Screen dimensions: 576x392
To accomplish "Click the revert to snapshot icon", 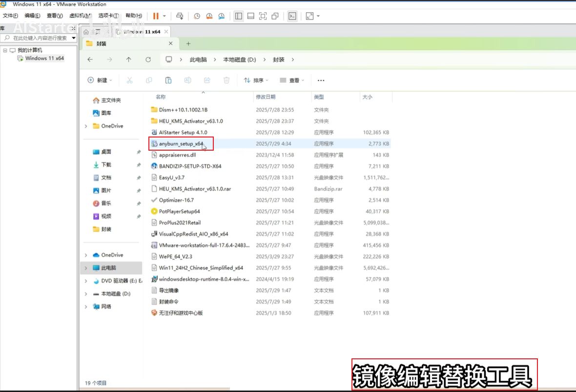I will (x=209, y=16).
